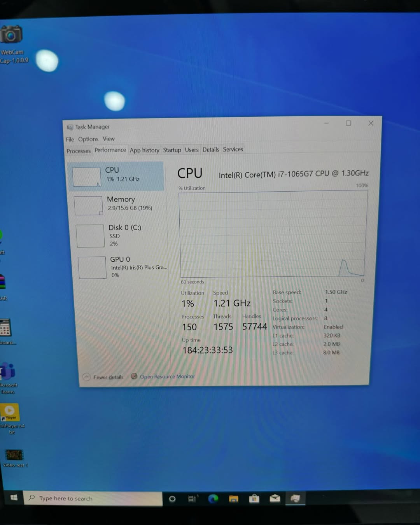Screen dimensions: 420x525
Task: Click Open Resource Monitor link
Action: 167,376
